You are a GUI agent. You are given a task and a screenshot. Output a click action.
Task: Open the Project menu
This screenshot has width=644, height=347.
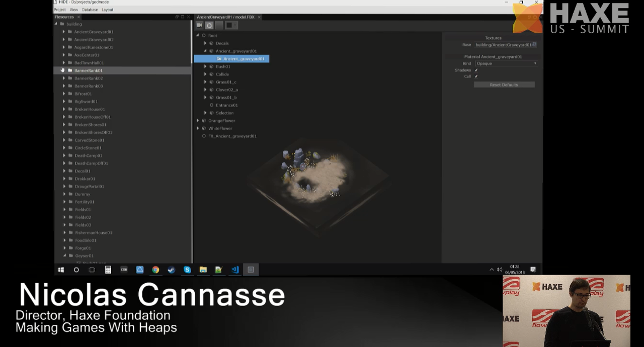[60, 10]
